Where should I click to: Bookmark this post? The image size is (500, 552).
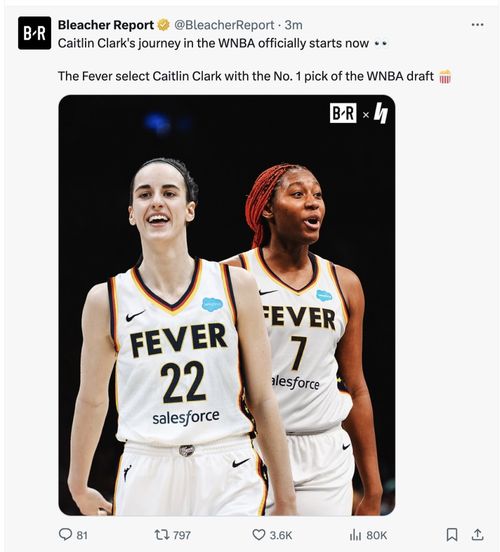coord(452,535)
